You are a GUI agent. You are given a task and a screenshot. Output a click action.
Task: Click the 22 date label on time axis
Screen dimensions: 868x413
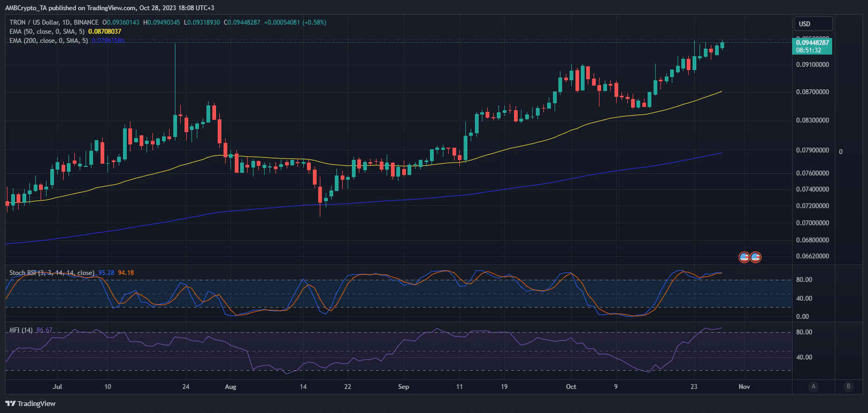point(348,387)
